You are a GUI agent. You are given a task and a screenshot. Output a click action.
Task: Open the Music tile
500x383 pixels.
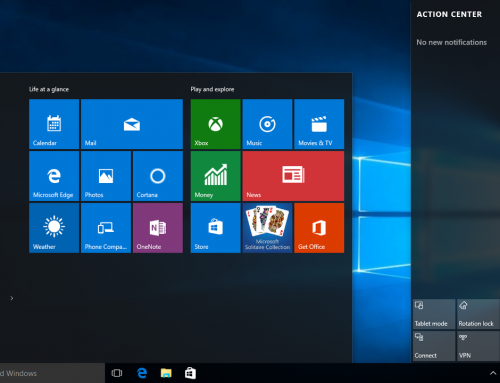[267, 124]
